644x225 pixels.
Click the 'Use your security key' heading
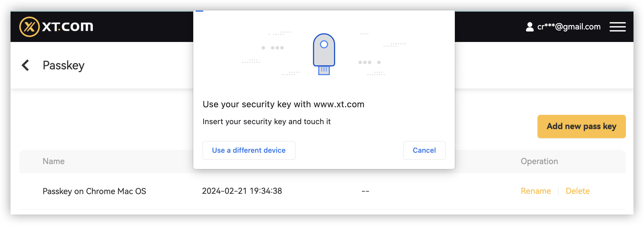pos(283,104)
